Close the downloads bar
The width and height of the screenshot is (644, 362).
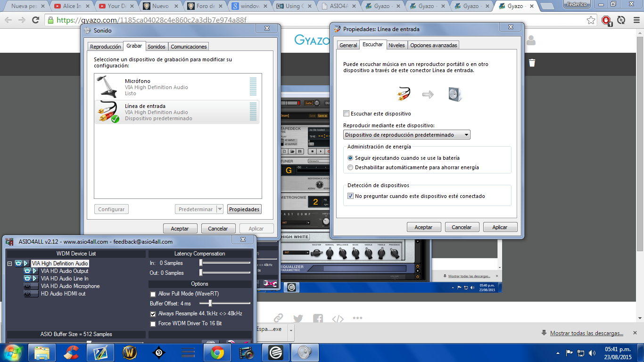click(x=634, y=333)
